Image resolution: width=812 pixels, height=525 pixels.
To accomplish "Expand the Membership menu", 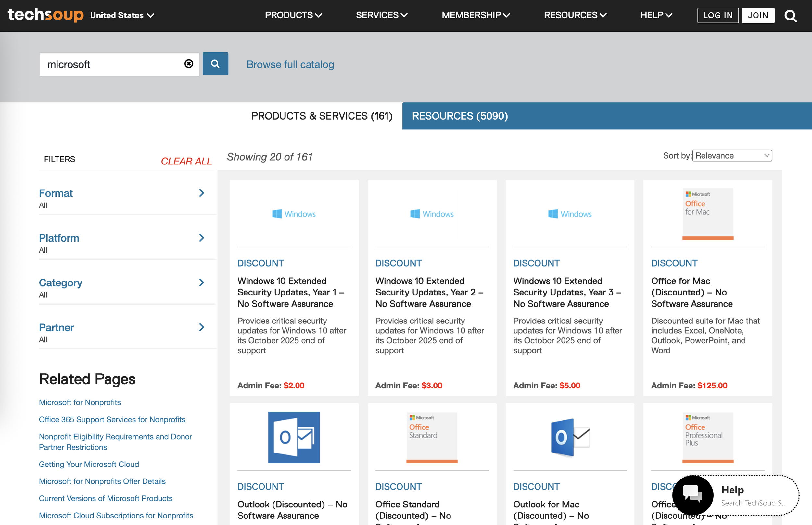I will 476,15.
